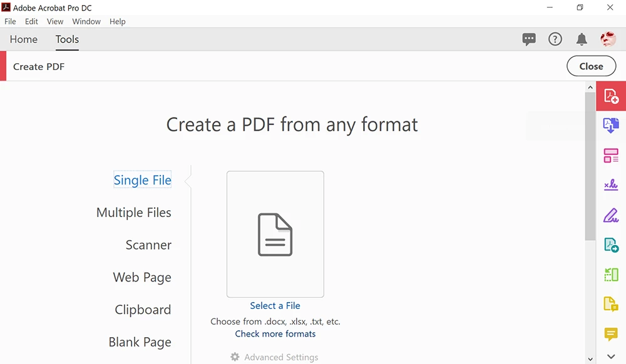This screenshot has height=364, width=626.
Task: Open the yellow Send for Comments icon
Action: (611, 304)
